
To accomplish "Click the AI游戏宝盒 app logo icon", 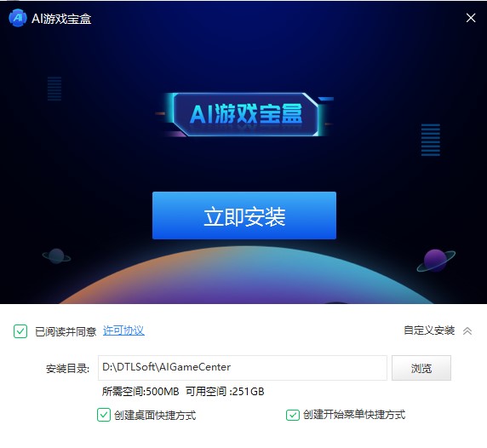I will pyautogui.click(x=17, y=18).
